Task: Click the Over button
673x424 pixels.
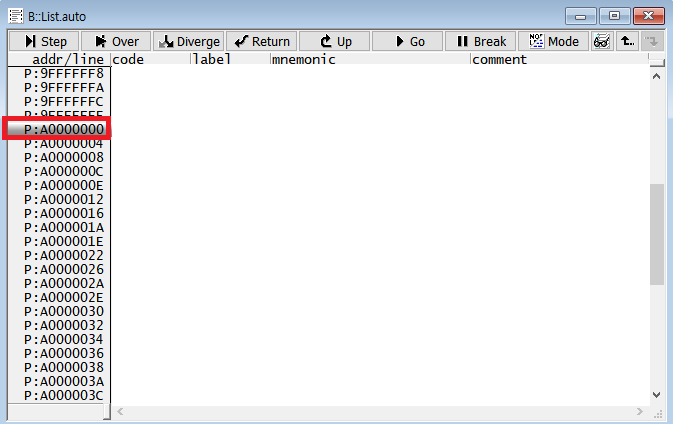Action: 116,41
